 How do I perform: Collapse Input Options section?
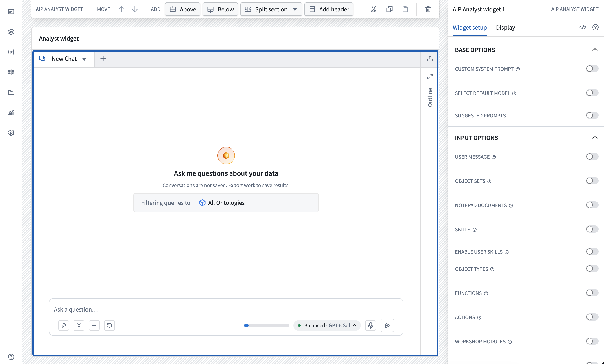[x=595, y=137]
